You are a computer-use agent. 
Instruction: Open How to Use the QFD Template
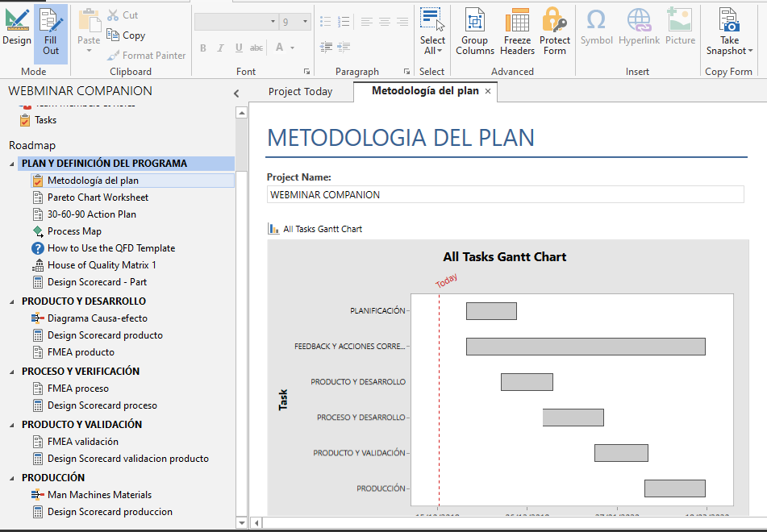pyautogui.click(x=110, y=248)
